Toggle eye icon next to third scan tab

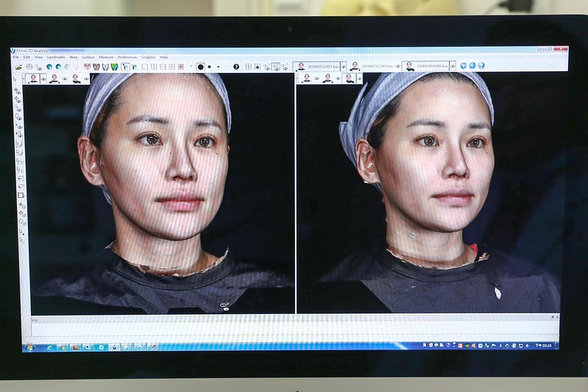[453, 65]
